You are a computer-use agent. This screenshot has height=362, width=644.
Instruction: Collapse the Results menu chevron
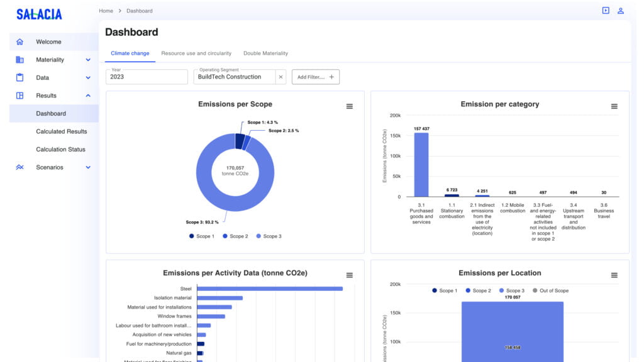(88, 96)
